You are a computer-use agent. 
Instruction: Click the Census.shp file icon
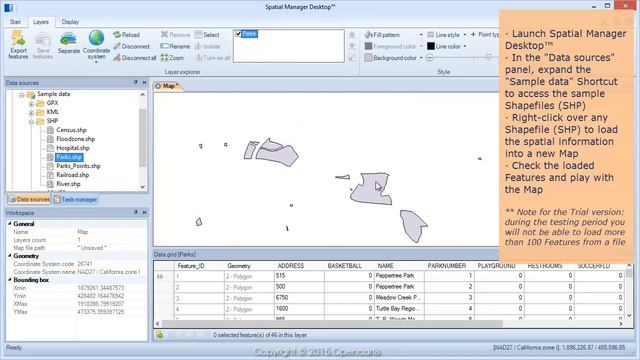tap(50, 130)
